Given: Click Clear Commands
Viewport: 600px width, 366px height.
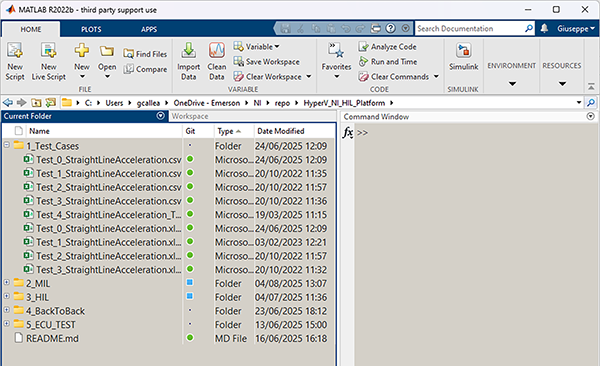Looking at the screenshot, I should (394, 77).
